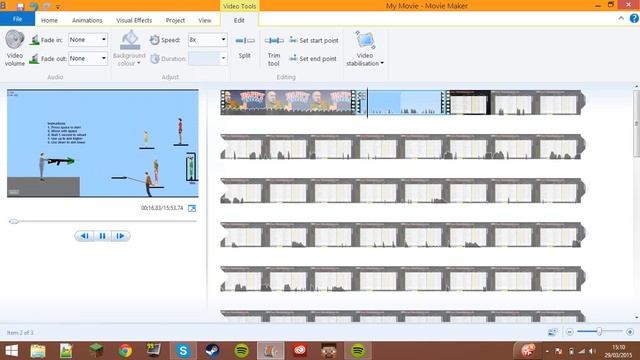The width and height of the screenshot is (640, 360).
Task: Show hidden system tray icons
Action: (547, 351)
